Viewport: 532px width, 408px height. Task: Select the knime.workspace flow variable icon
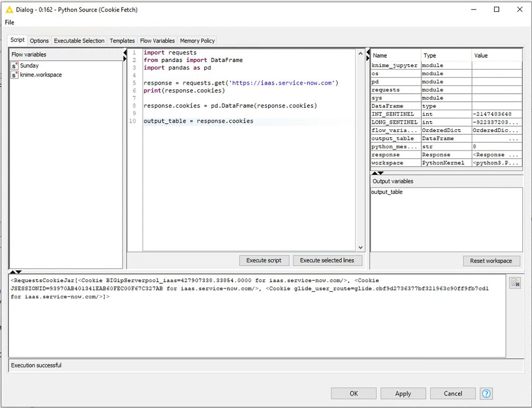pos(15,75)
